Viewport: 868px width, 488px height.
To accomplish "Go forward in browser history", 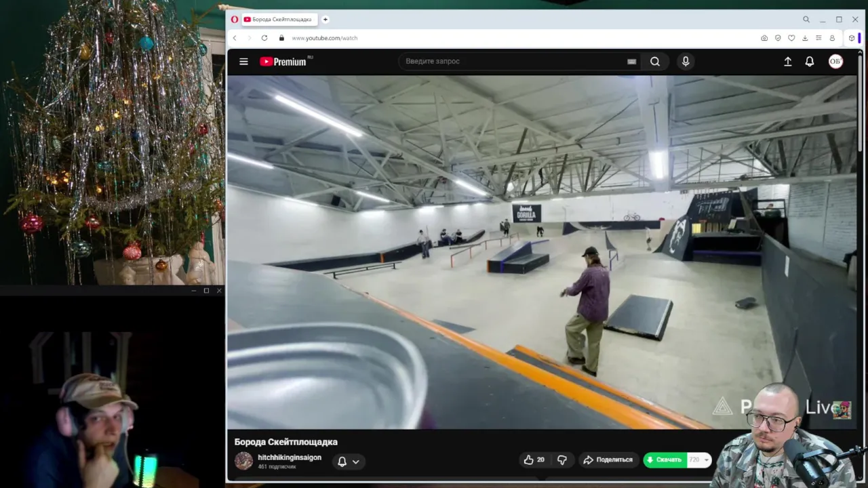I will (x=249, y=38).
